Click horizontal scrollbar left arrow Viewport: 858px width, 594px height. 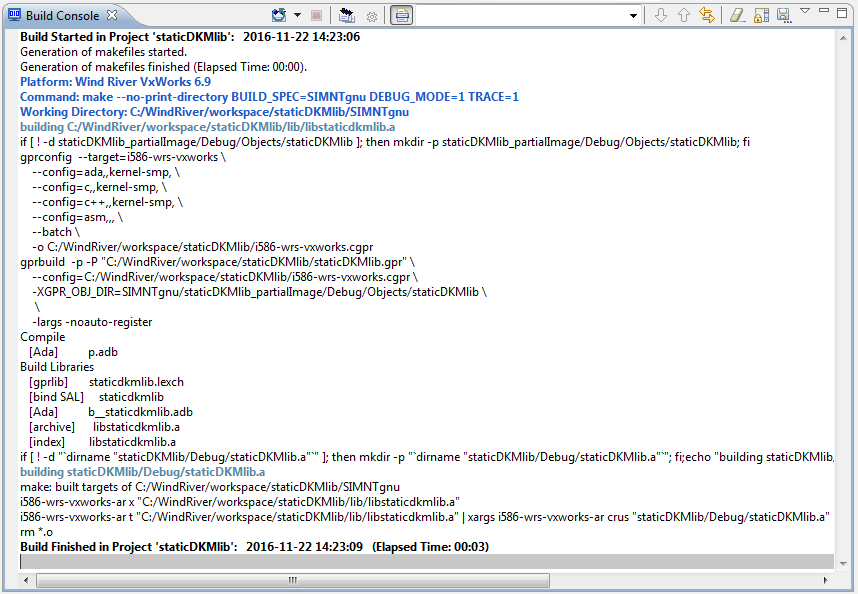(26, 580)
